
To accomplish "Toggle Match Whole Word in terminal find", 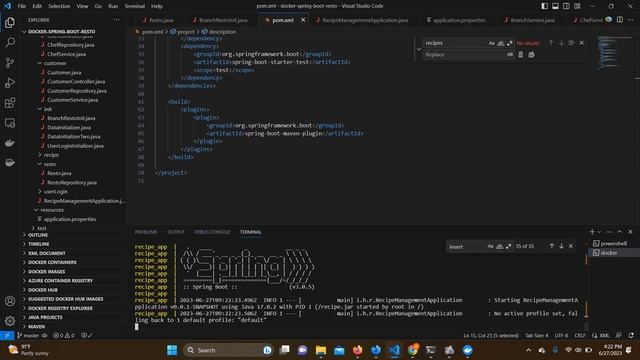I will (499, 246).
